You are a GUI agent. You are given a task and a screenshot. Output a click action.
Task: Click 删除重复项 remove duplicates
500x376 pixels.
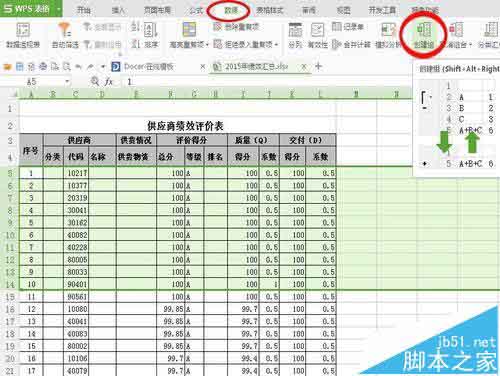coord(236,27)
